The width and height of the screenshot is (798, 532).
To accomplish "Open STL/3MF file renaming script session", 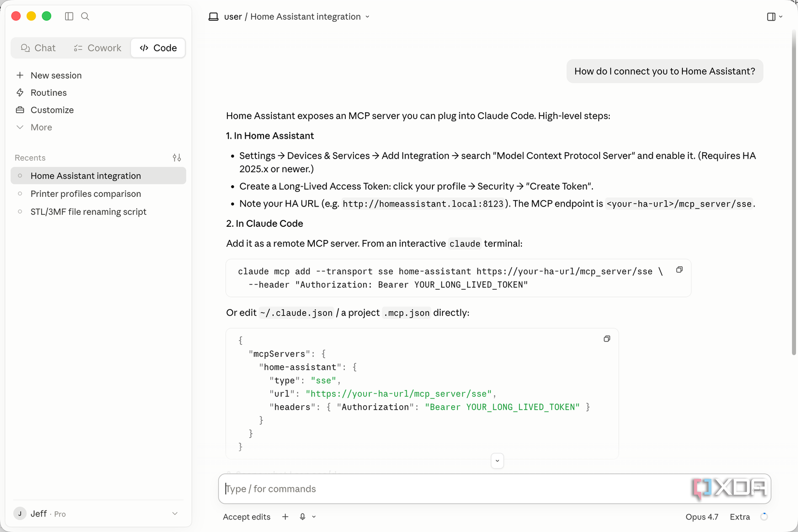I will pyautogui.click(x=99, y=212).
